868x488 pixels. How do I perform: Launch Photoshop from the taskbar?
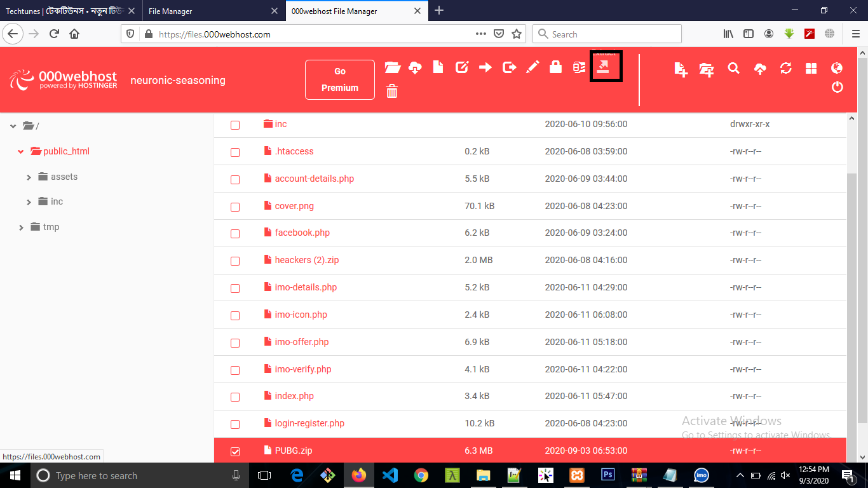tap(607, 475)
